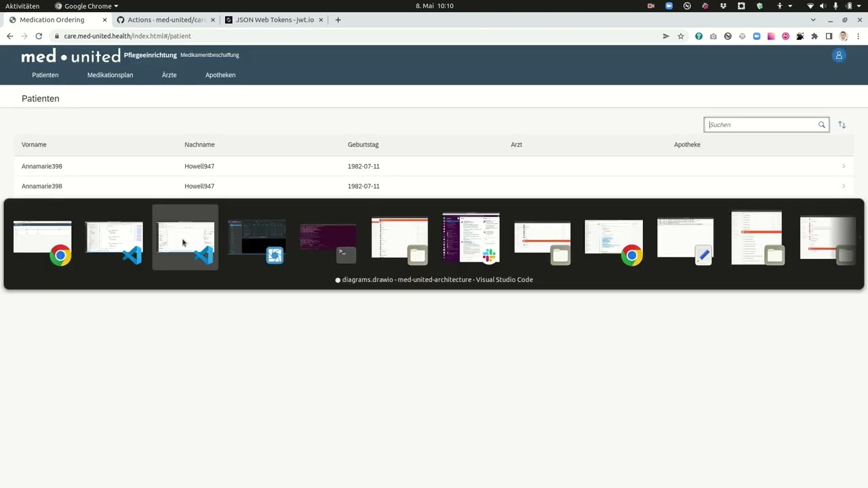Click the clock showing 8. Mai 10:10
The width and height of the screenshot is (868, 488).
[434, 6]
